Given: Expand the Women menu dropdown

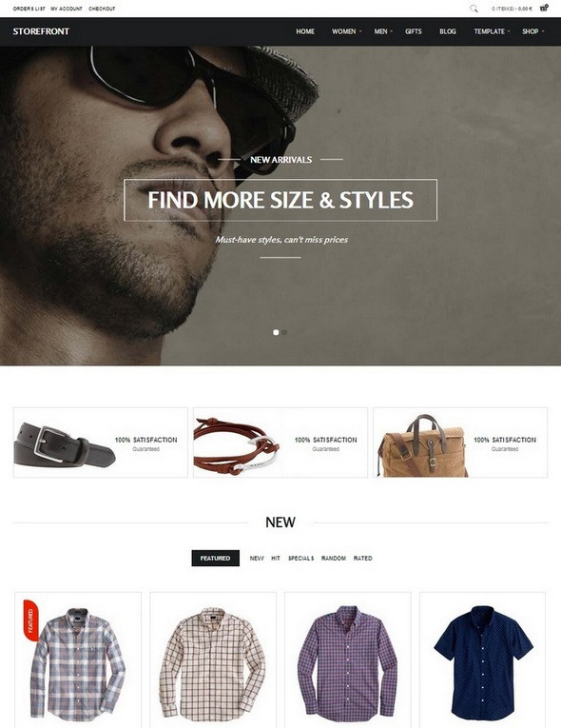Looking at the screenshot, I should 346,31.
